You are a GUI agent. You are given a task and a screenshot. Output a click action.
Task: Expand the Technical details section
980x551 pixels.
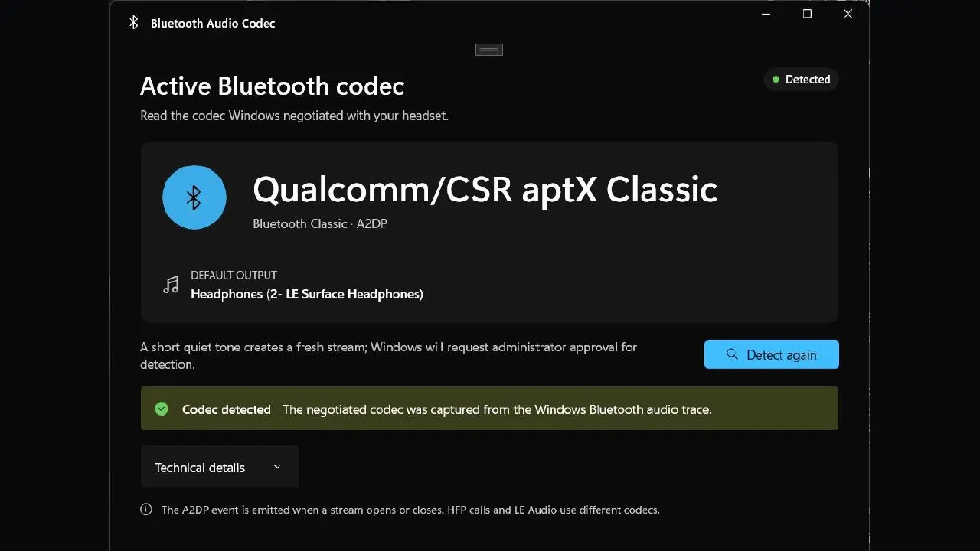click(x=219, y=467)
